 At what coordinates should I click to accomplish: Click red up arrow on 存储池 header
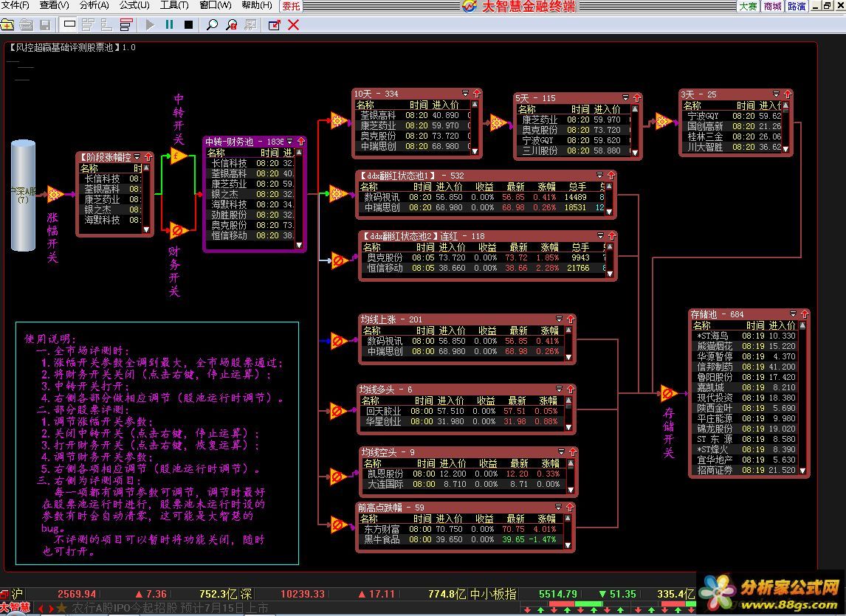(804, 314)
